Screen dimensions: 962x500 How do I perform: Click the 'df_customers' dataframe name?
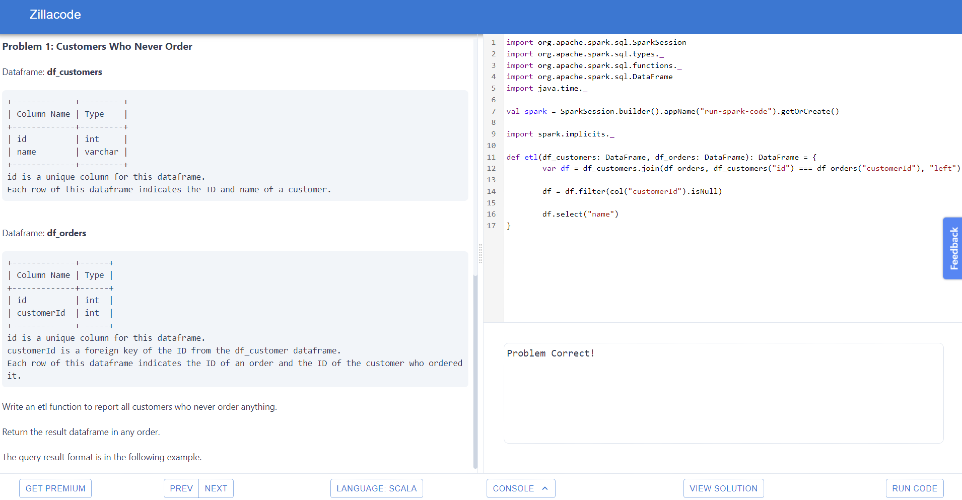coord(75,72)
